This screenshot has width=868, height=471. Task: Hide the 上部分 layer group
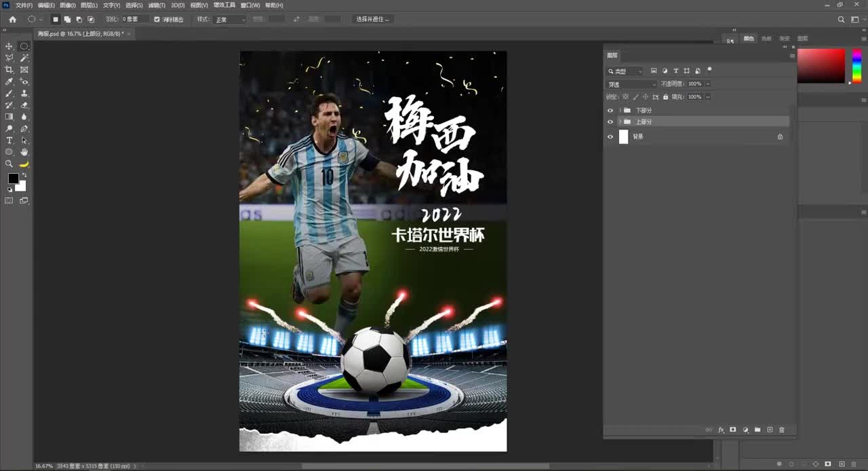[610, 121]
